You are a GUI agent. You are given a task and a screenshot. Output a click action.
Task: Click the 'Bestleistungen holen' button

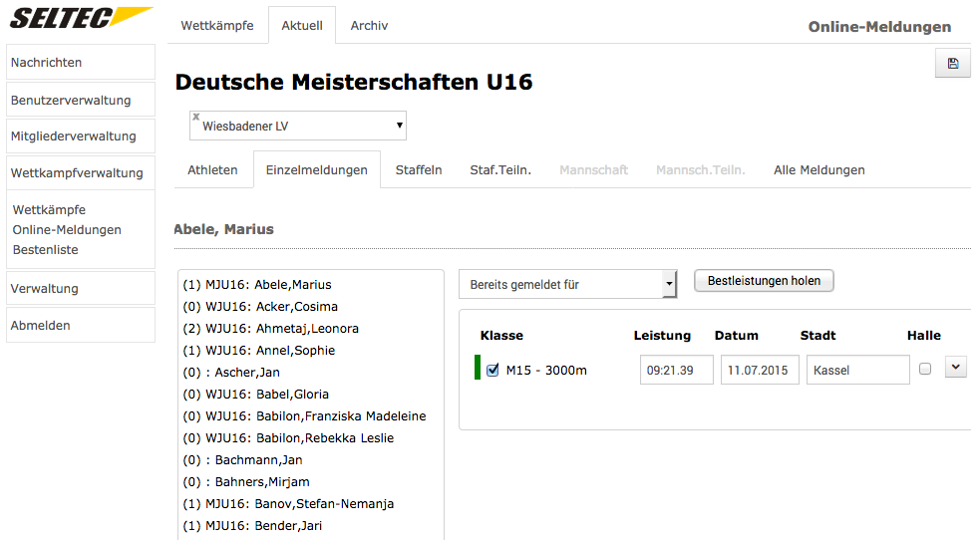(764, 281)
